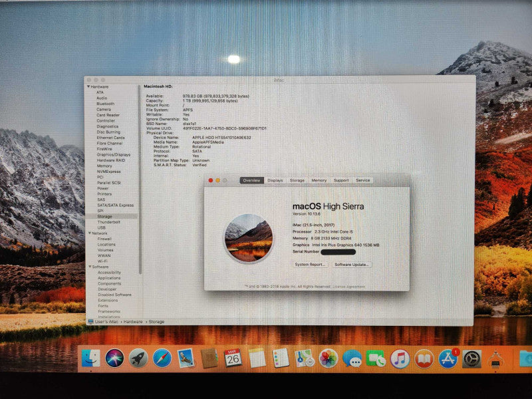Click the sidebar vertical scrollbar

(x=139, y=180)
